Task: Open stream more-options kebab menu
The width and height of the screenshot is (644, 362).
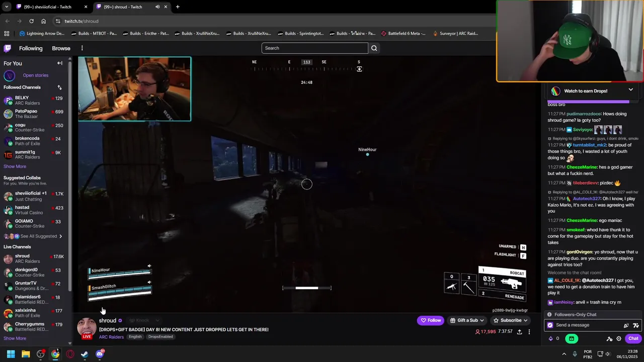Action: click(x=529, y=332)
